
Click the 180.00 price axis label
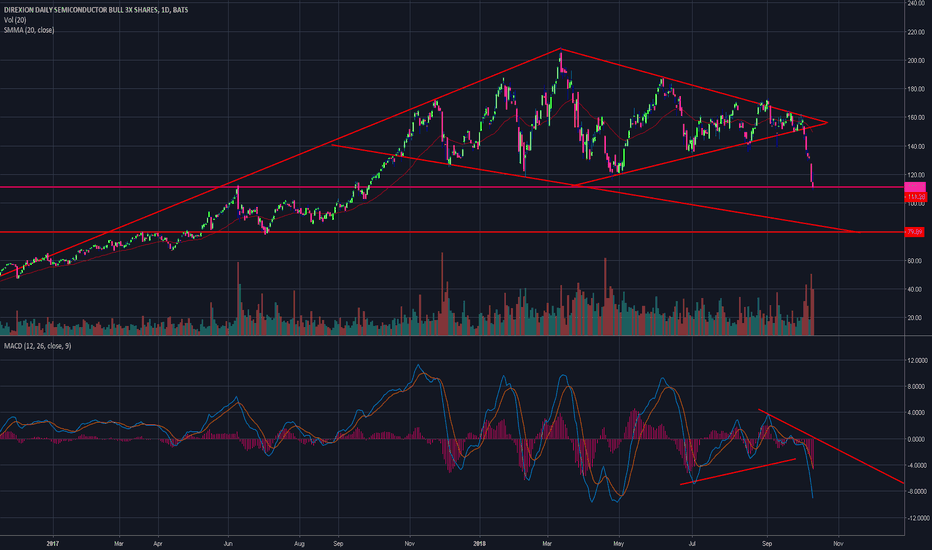(x=916, y=89)
